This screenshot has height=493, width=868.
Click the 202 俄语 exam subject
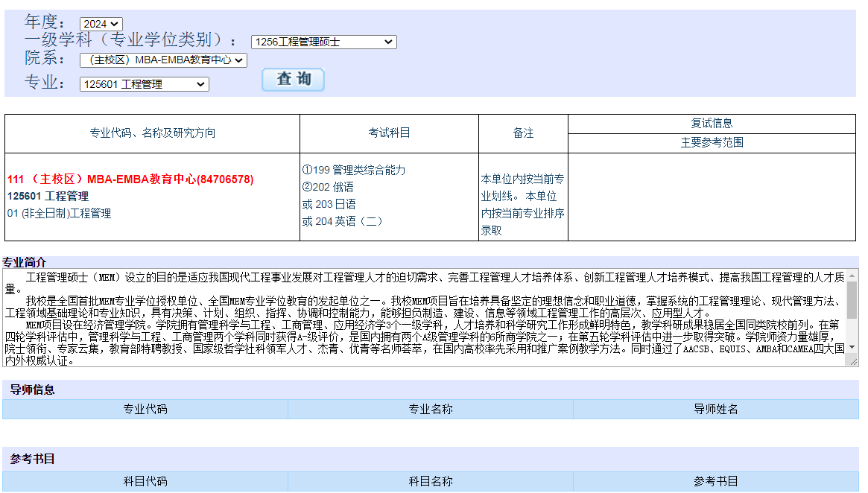328,188
